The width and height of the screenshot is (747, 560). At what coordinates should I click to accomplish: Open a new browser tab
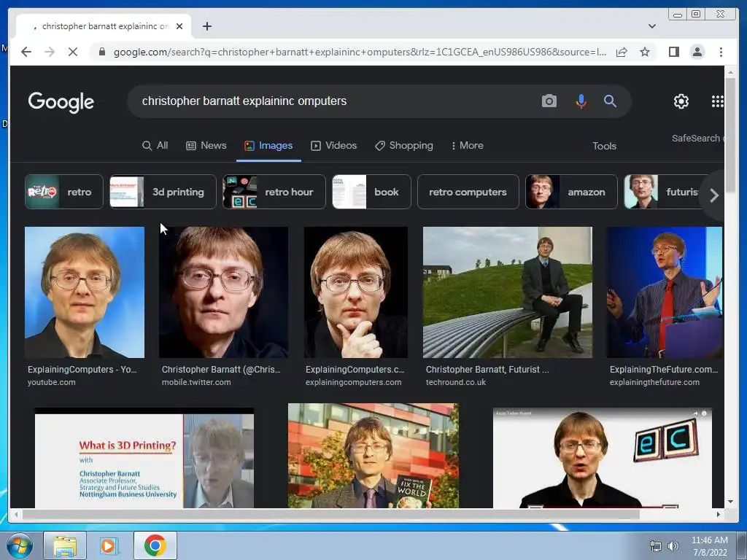pyautogui.click(x=206, y=26)
